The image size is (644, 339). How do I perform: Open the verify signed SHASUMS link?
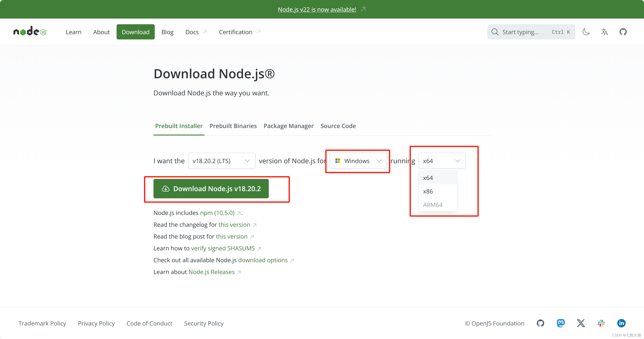[x=223, y=248]
